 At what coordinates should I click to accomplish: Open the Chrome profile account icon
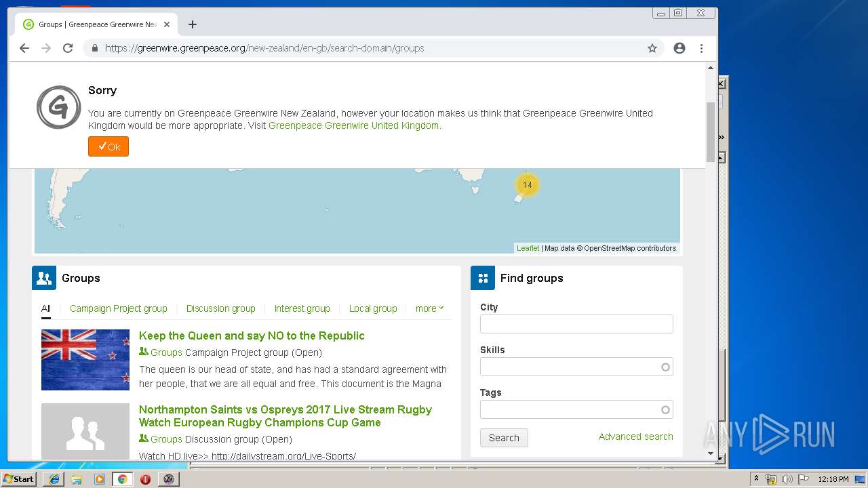679,48
